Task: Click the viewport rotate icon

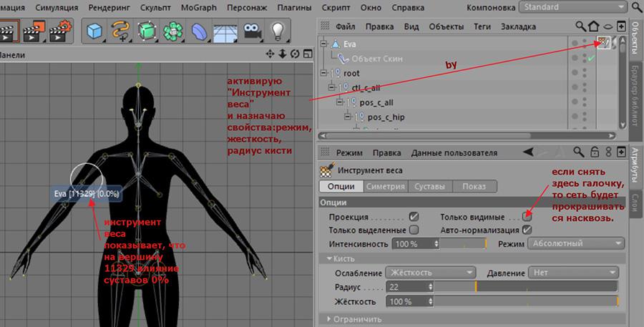Action: pos(295,54)
